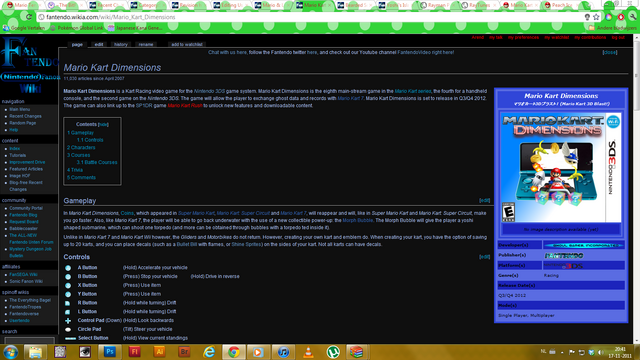Jump to '3.1 Battle Courses' in contents
The height and width of the screenshot is (360, 640).
pos(97,162)
